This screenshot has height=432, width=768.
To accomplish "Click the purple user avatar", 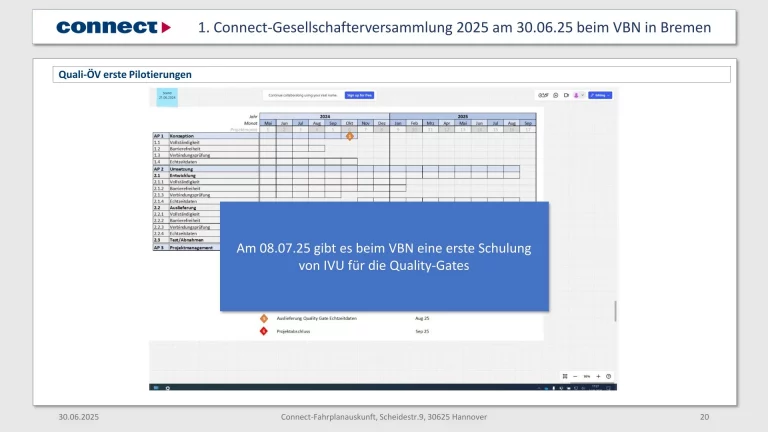I will click(576, 95).
